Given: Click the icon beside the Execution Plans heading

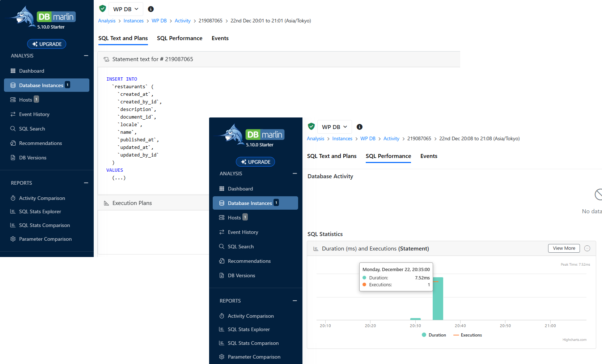Looking at the screenshot, I should pyautogui.click(x=106, y=203).
